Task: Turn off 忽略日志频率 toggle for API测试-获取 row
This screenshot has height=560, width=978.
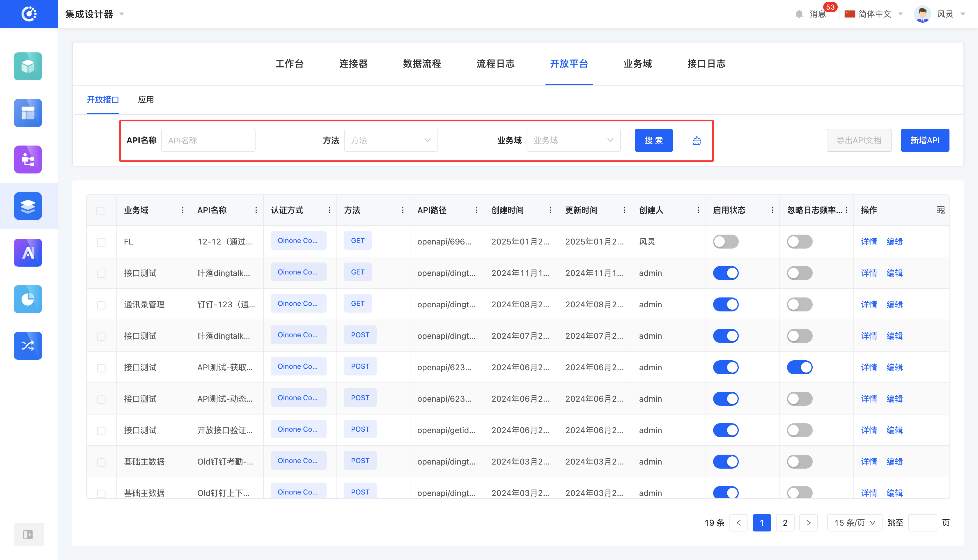Action: [799, 367]
